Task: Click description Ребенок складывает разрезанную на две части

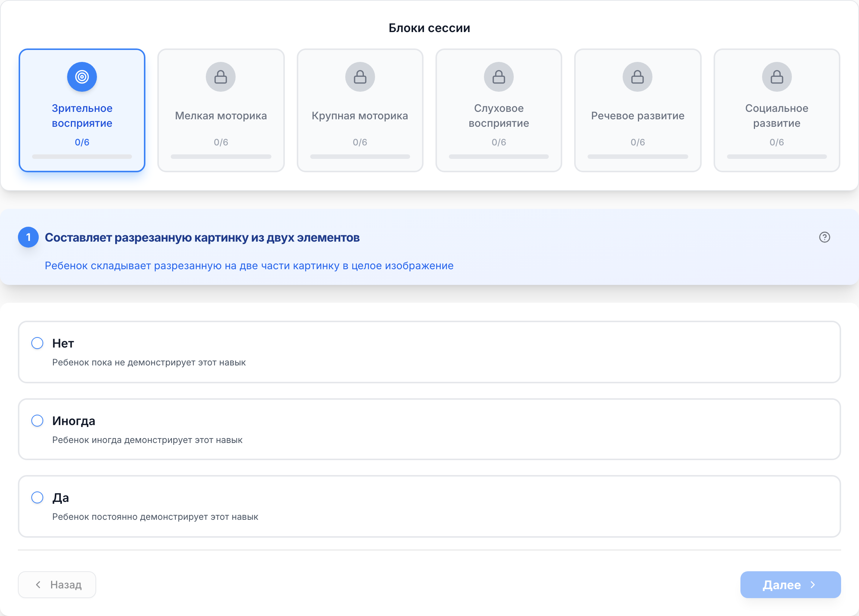Action: [x=249, y=265]
